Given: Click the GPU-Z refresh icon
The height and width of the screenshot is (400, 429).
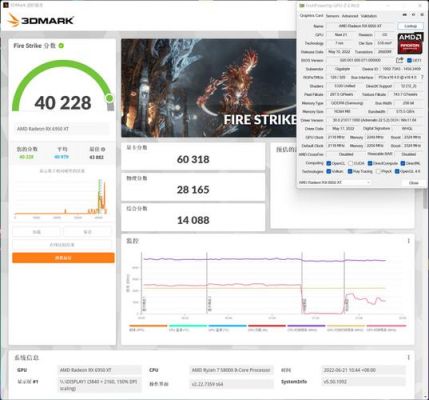Looking at the screenshot, I should 413,15.
